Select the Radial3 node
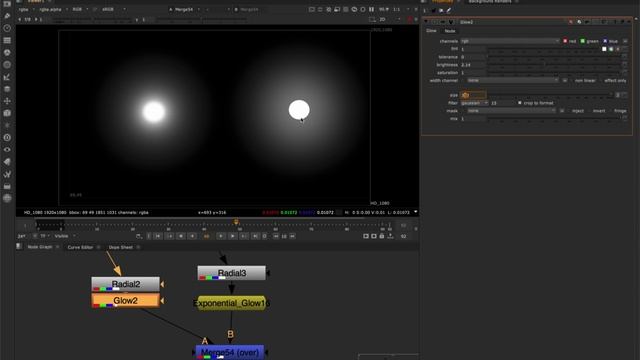 point(231,273)
